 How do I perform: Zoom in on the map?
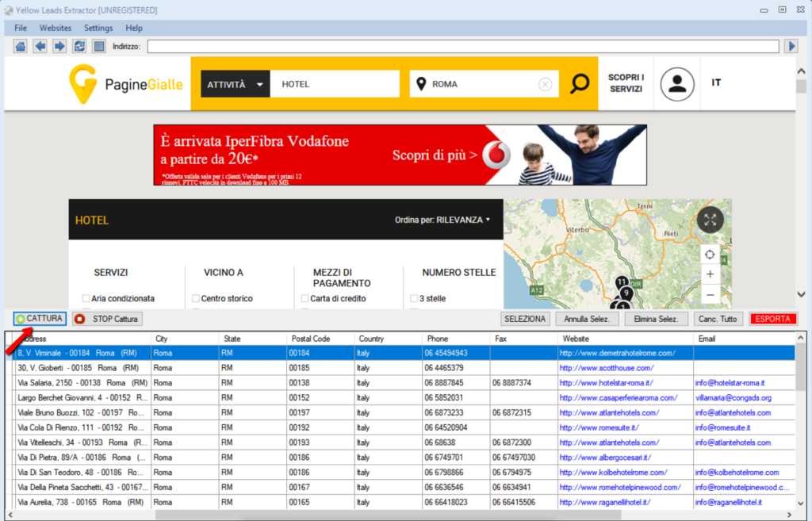pyautogui.click(x=710, y=274)
